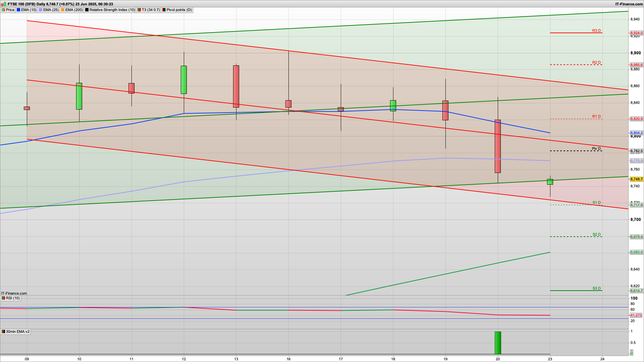The width and height of the screenshot is (644, 362).
Task: Click the orange EMA (200) legend icon
Action: pos(63,10)
